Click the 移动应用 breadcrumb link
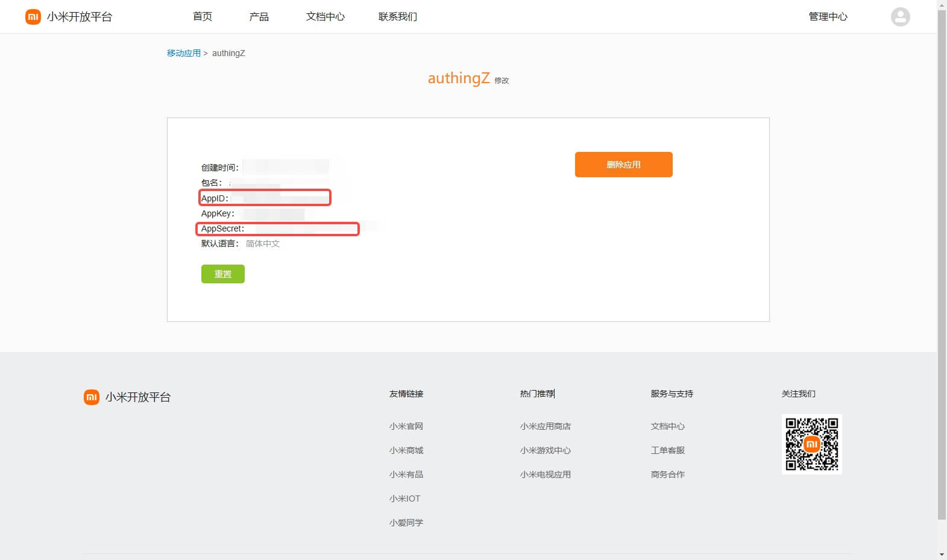This screenshot has width=947, height=560. pos(183,53)
